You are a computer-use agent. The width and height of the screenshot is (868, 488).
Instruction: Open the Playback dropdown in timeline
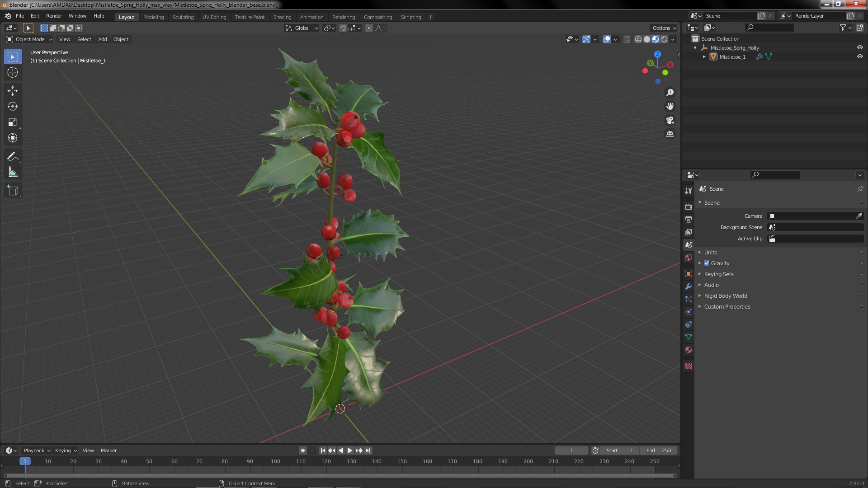[x=37, y=450]
